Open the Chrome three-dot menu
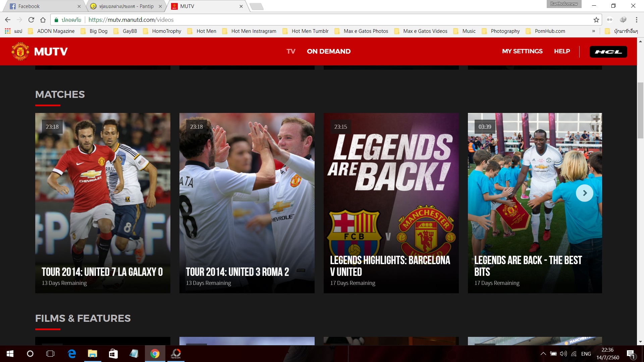Screen dimensions: 644x362 636,20
